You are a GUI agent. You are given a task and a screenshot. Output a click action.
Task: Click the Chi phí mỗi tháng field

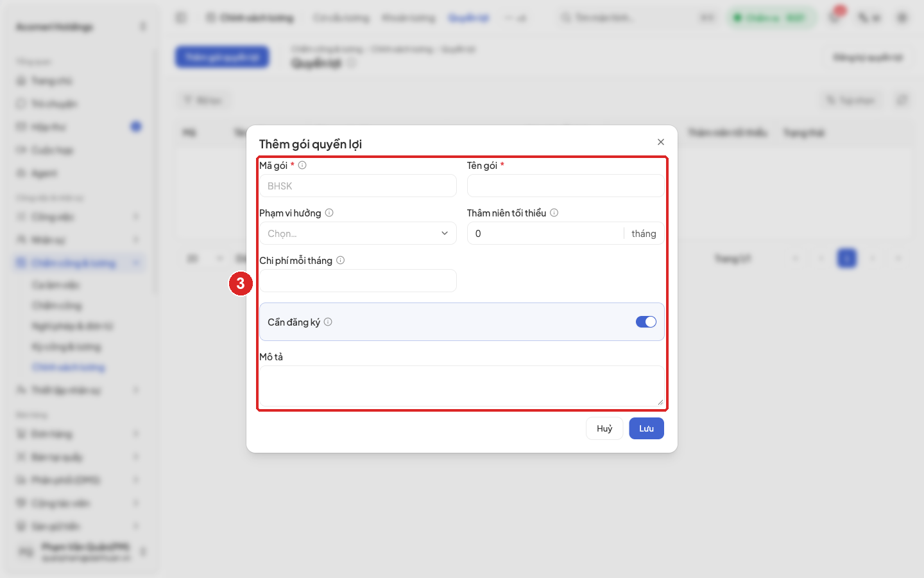click(358, 281)
